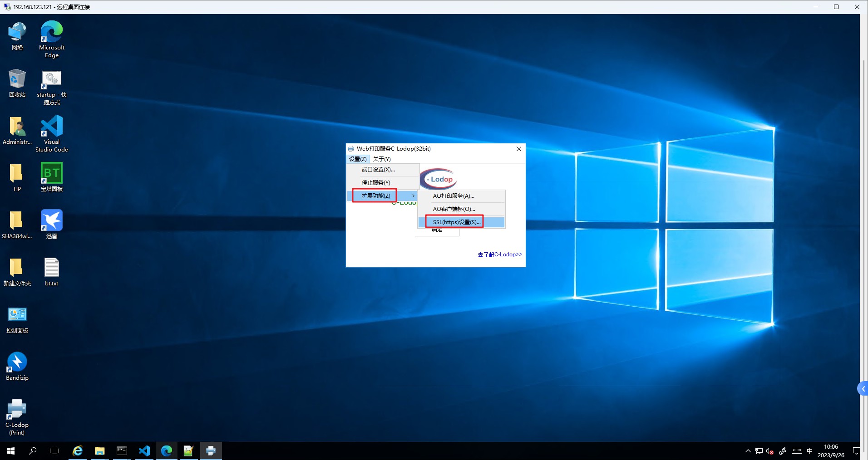Screen dimensions: 868x460
Task: Click the remote desktop title bar icon
Action: (x=7, y=7)
